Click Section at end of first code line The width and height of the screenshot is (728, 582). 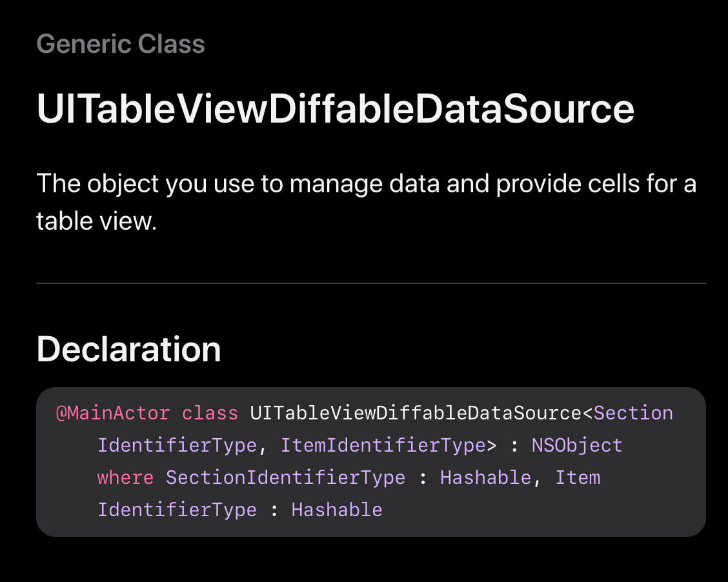[633, 414]
